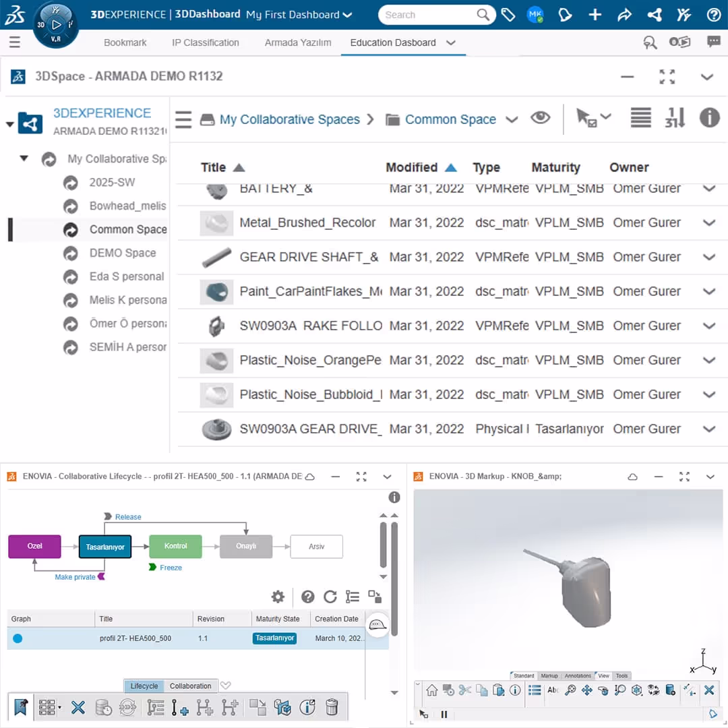
Task: Click the zoom fit magnifier icon in 3D Markup
Action: coord(571,690)
